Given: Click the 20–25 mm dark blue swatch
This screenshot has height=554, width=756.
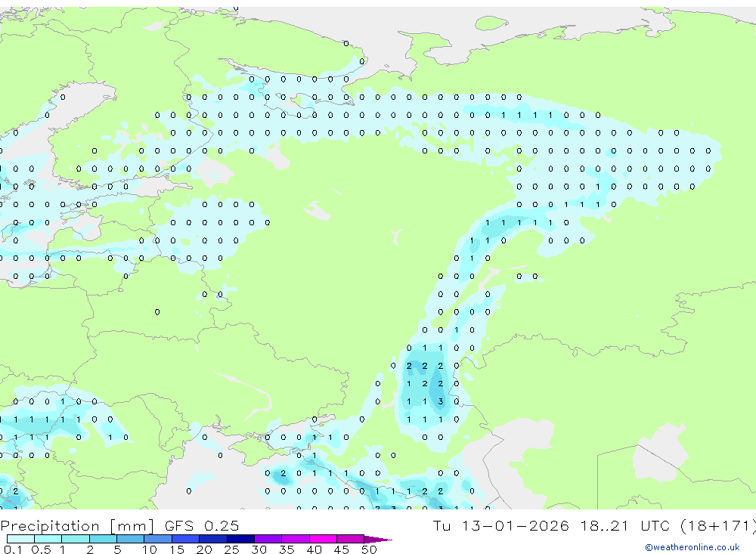Looking at the screenshot, I should [212, 539].
